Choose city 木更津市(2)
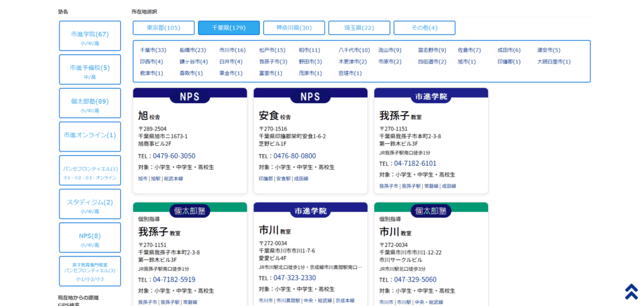The height and width of the screenshot is (306, 644). point(353,62)
